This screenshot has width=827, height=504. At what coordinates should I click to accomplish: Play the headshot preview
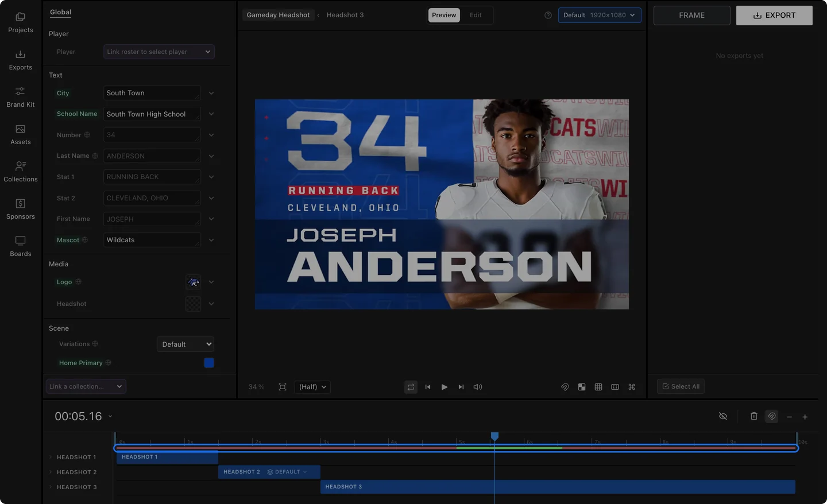click(x=444, y=387)
